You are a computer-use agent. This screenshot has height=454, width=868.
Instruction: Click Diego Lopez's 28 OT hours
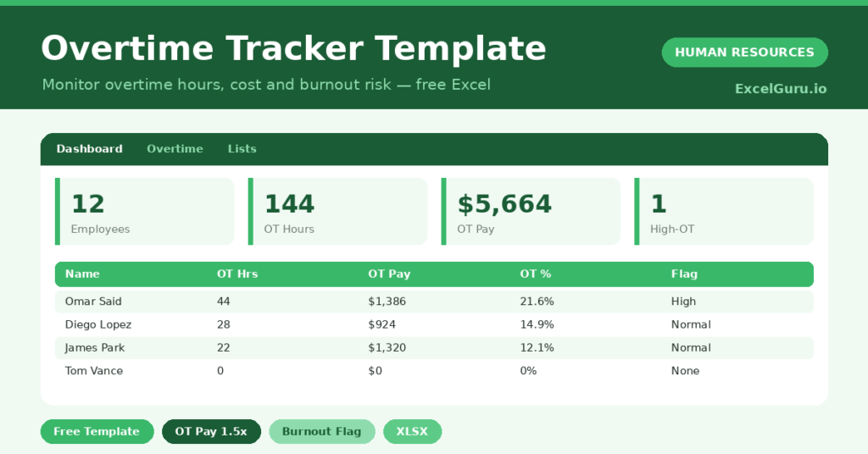pos(224,324)
